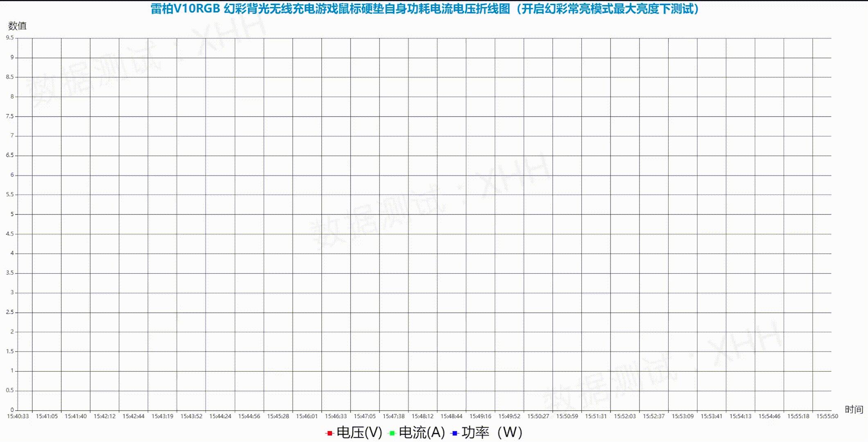
Task: Click the green 电流(A) legend marker
Action: click(x=392, y=433)
